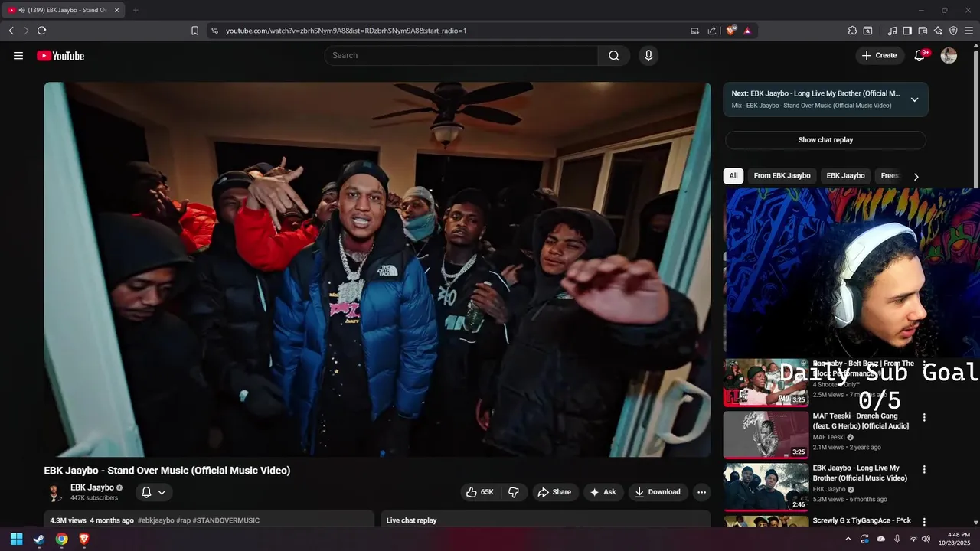Select the From EBK Jaaybo chip
Image resolution: width=980 pixels, height=551 pixels.
782,176
